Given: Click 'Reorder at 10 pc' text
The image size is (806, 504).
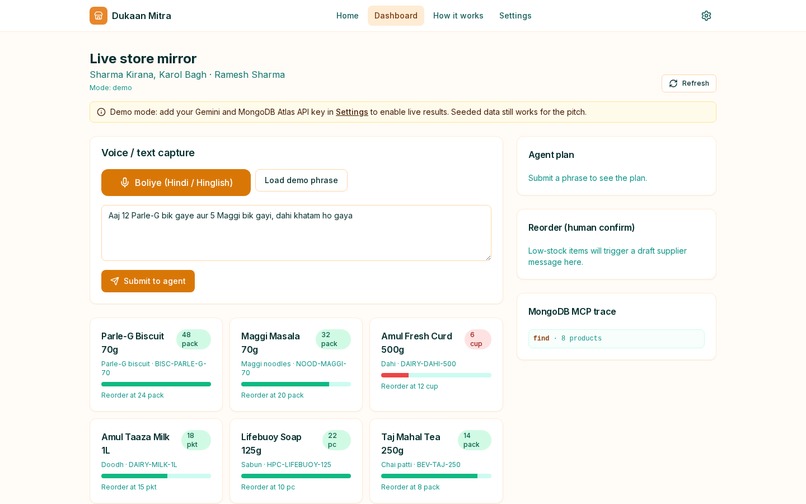Looking at the screenshot, I should (268, 487).
